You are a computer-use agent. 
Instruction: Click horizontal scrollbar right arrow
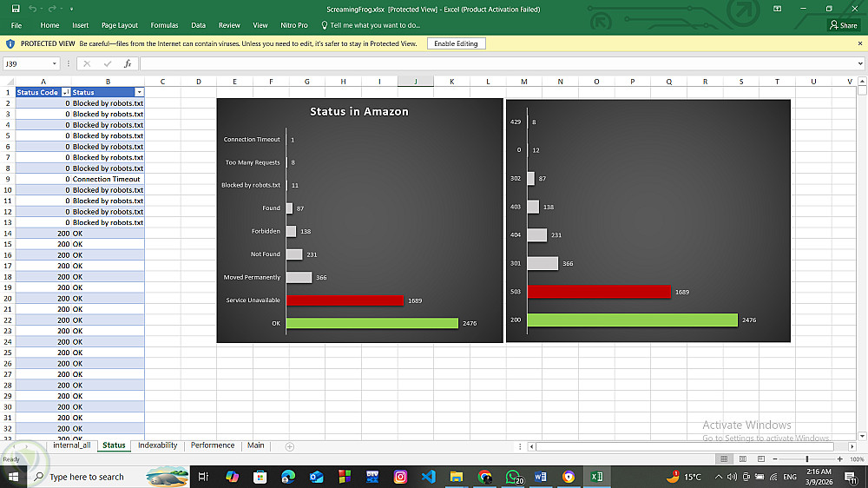tap(852, 446)
